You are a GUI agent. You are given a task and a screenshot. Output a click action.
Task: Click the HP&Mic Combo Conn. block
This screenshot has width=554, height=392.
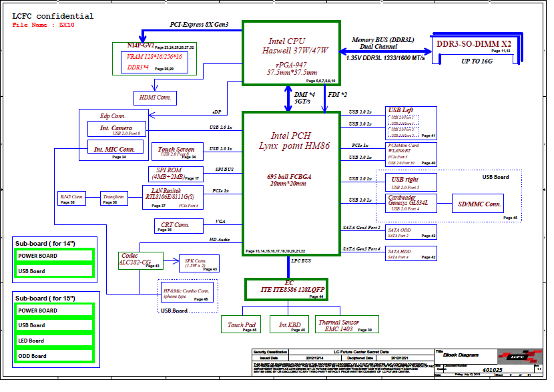[187, 292]
